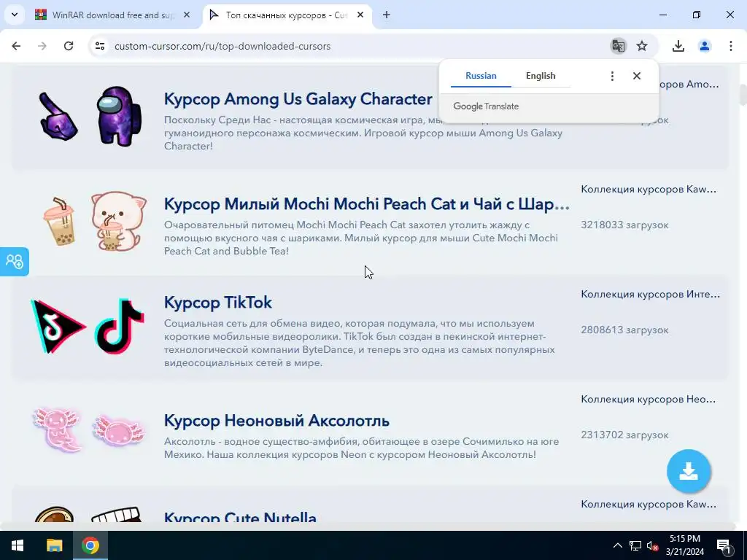The width and height of the screenshot is (747, 560).
Task: Close the Google Translate popup
Action: pyautogui.click(x=636, y=76)
